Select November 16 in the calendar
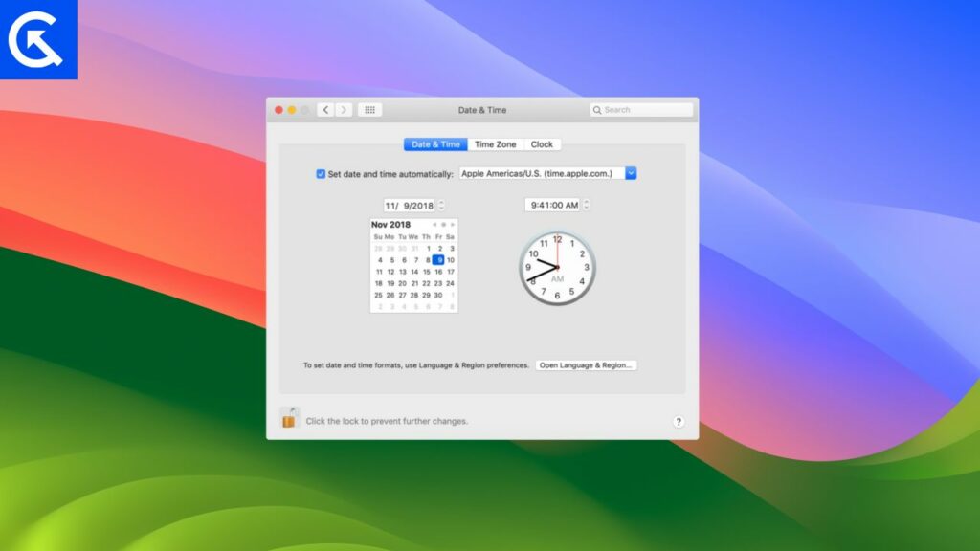The height and width of the screenshot is (551, 980). [x=439, y=272]
